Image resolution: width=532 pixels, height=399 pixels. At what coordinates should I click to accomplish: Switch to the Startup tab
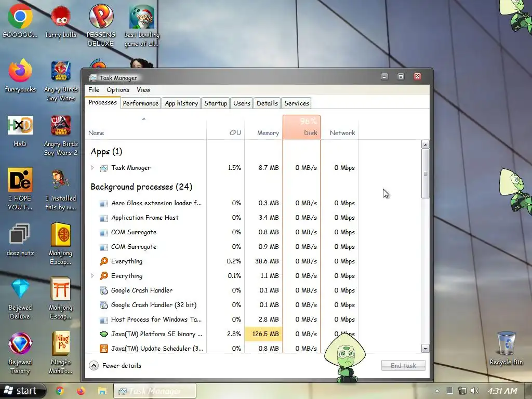216,103
